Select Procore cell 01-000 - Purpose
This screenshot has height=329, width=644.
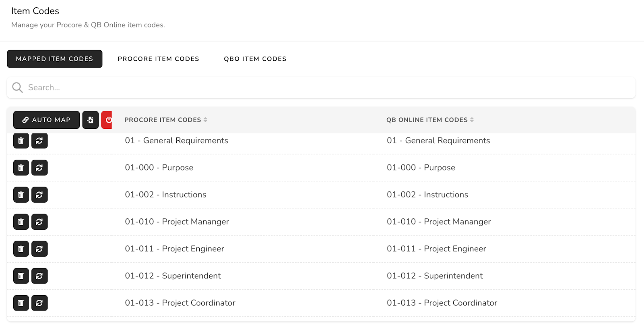click(159, 168)
